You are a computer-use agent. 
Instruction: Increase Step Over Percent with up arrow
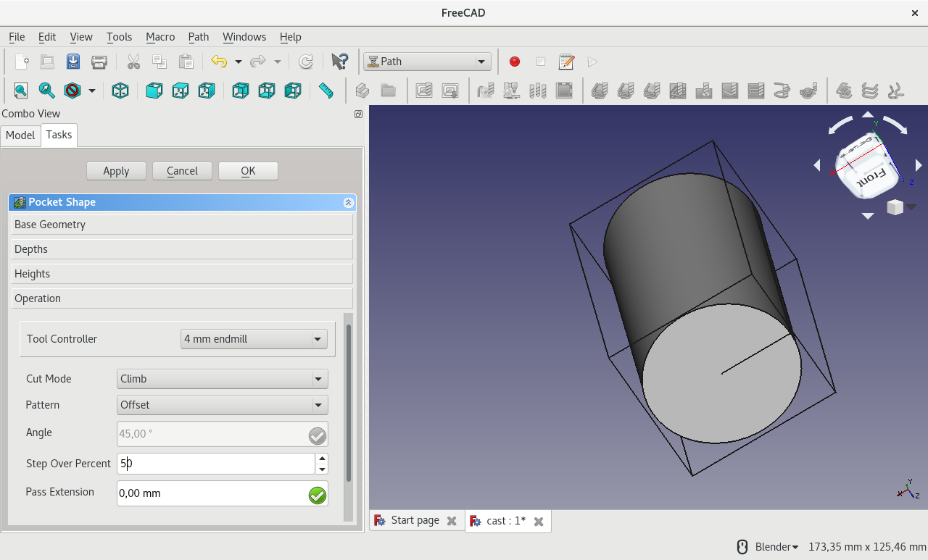[322, 459]
